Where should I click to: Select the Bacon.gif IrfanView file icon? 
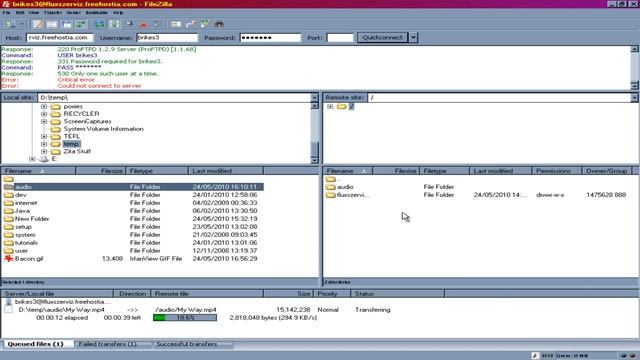click(x=9, y=259)
